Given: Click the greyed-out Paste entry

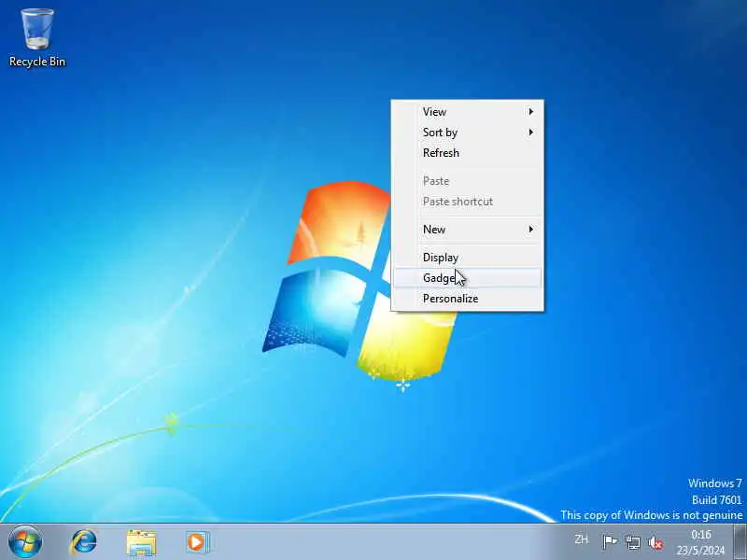Looking at the screenshot, I should pos(468,181).
